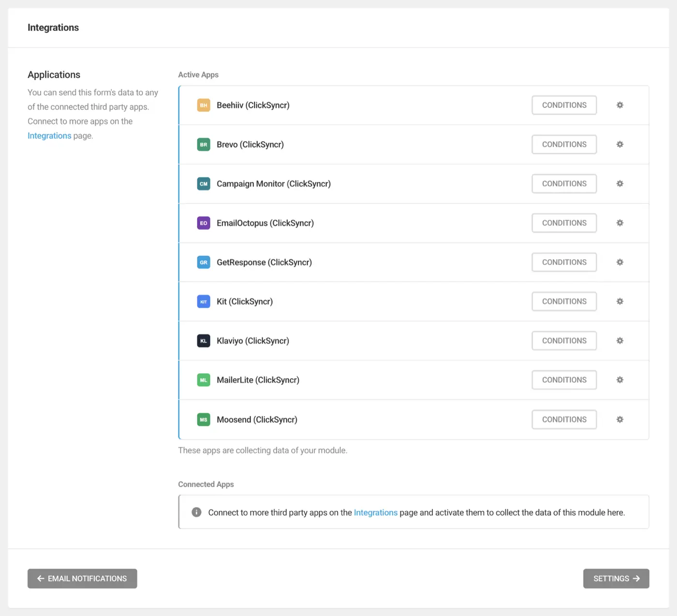Select Klaviyo (ClickSyncr) app name
Image resolution: width=677 pixels, height=616 pixels.
[x=253, y=340]
